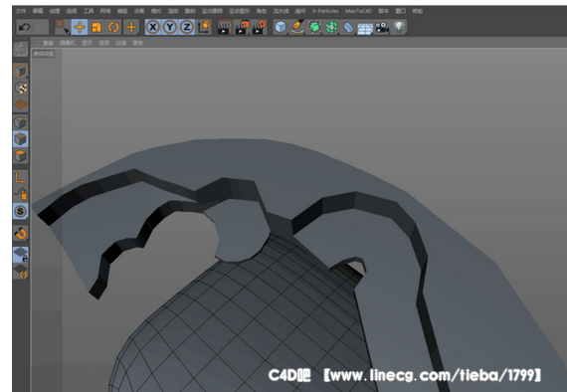Select the Scale tool

pos(96,27)
